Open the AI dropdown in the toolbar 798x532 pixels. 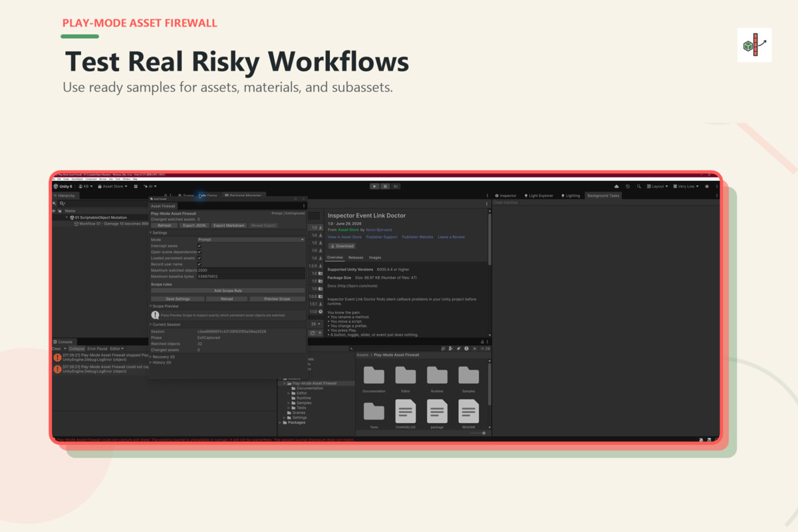150,186
